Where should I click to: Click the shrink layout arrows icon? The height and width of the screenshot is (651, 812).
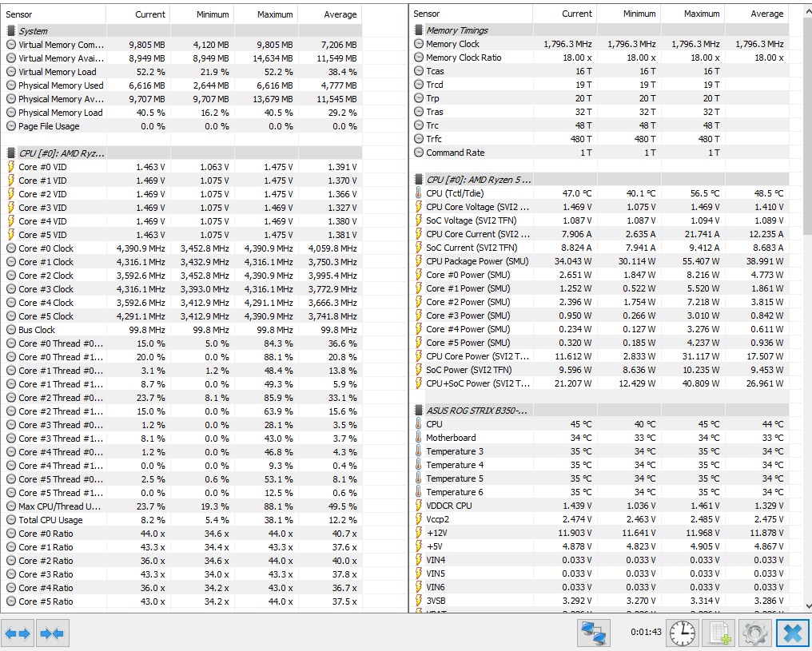coord(52,633)
